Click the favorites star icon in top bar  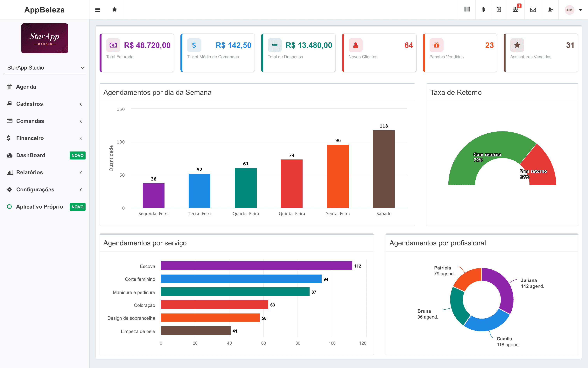point(115,10)
